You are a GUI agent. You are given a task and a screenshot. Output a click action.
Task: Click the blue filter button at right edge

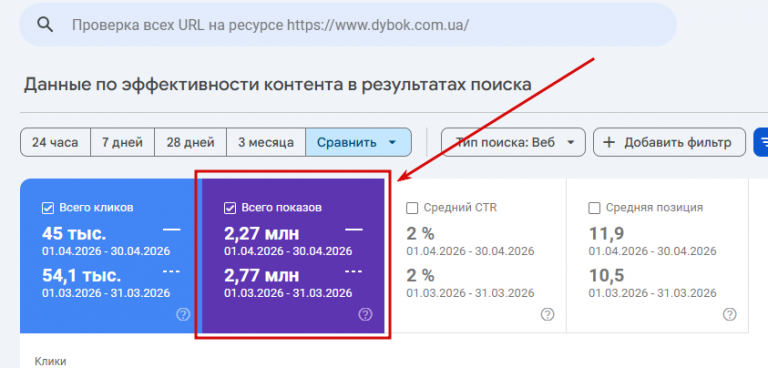pyautogui.click(x=761, y=143)
